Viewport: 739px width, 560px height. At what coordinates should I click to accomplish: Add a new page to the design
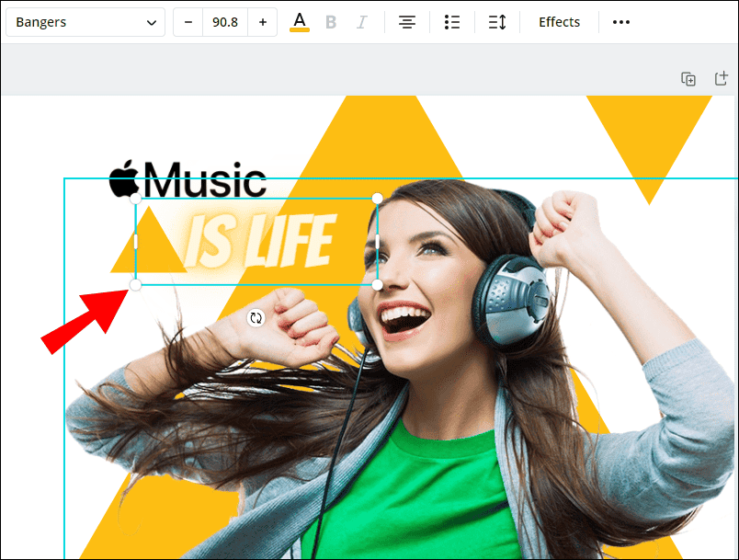(x=722, y=79)
